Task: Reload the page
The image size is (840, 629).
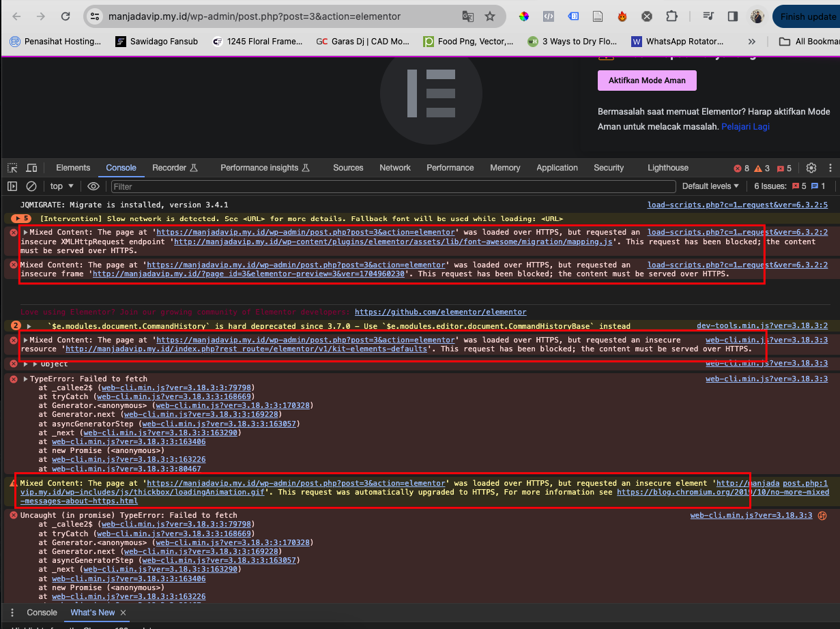Action: click(65, 16)
